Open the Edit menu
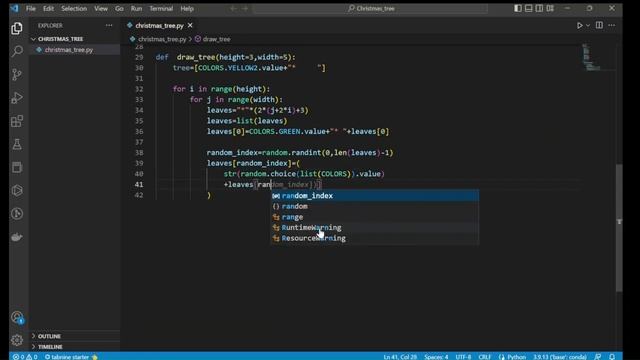 pyautogui.click(x=48, y=8)
